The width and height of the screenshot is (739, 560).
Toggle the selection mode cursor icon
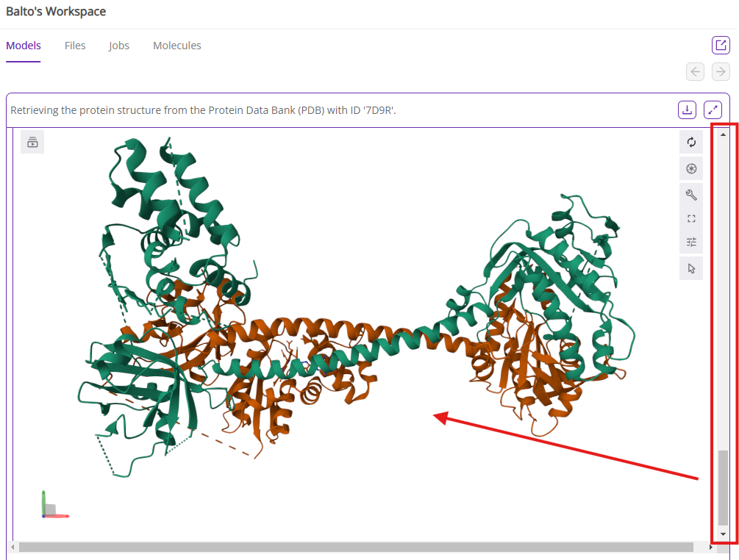(x=691, y=268)
